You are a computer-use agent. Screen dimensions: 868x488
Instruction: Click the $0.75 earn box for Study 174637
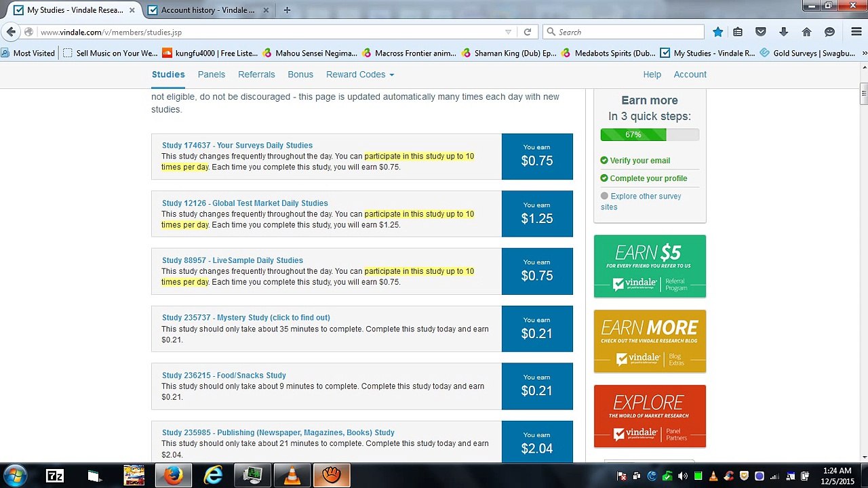[537, 157]
